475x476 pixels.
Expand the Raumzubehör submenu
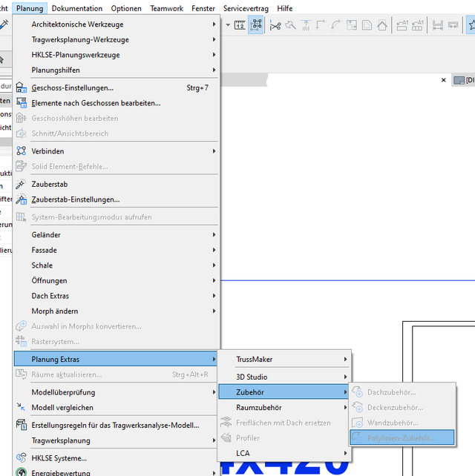point(284,407)
